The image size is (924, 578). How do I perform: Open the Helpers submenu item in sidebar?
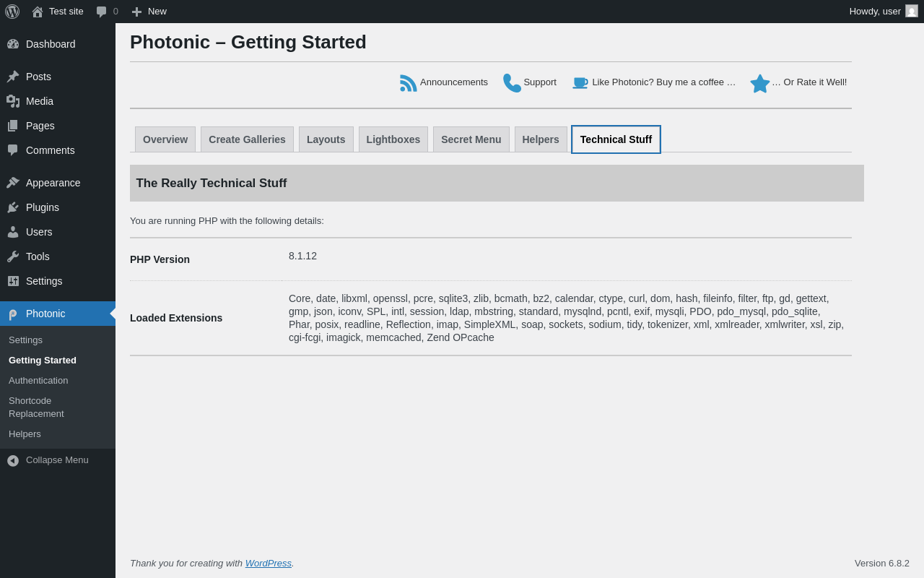(25, 433)
